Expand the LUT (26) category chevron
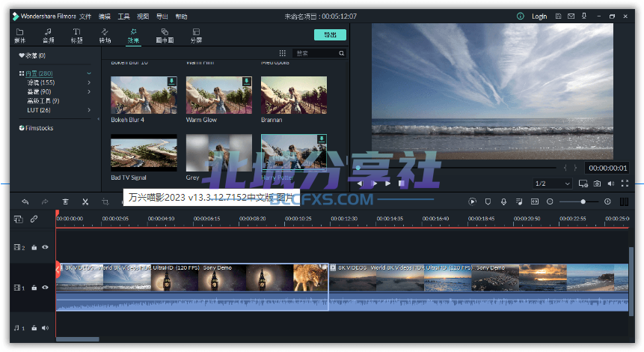Screen dimensions: 644x352 [x=89, y=110]
